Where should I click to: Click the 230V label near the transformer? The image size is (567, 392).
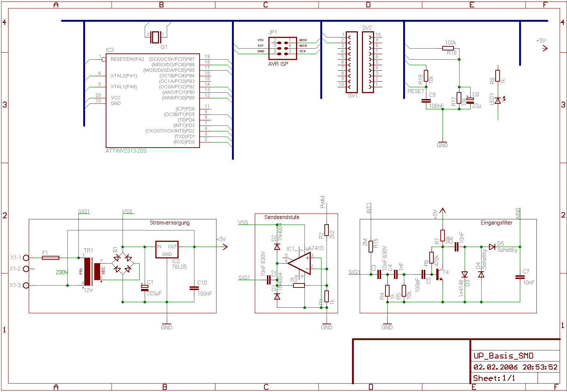[x=62, y=272]
